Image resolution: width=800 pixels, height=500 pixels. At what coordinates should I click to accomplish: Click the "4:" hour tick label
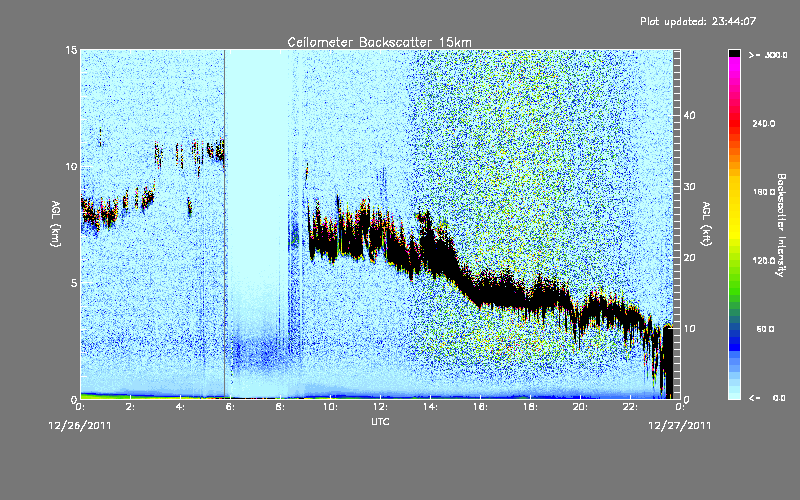point(180,407)
